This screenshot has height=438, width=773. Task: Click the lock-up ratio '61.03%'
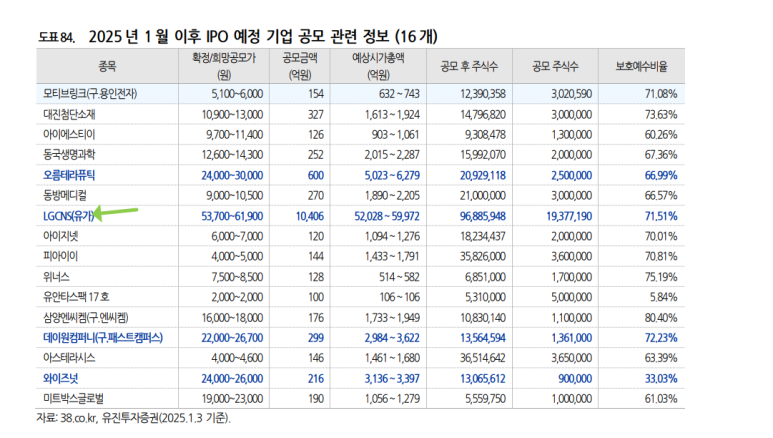[x=661, y=399]
